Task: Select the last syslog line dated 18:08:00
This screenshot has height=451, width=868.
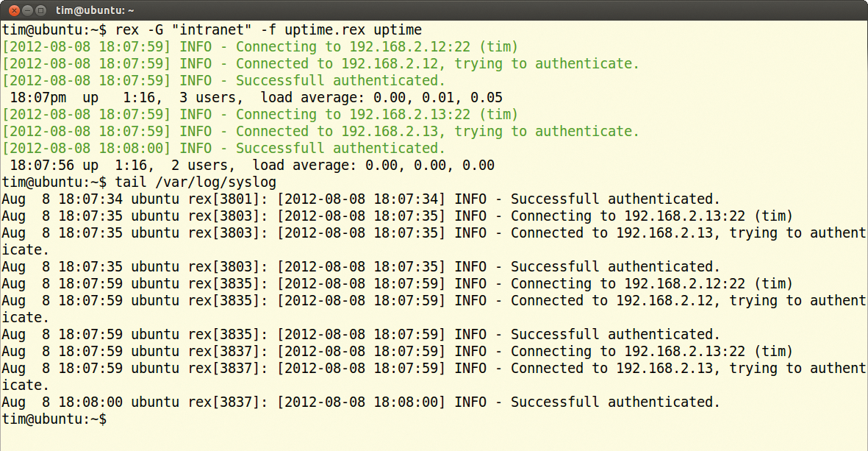Action: pyautogui.click(x=360, y=402)
